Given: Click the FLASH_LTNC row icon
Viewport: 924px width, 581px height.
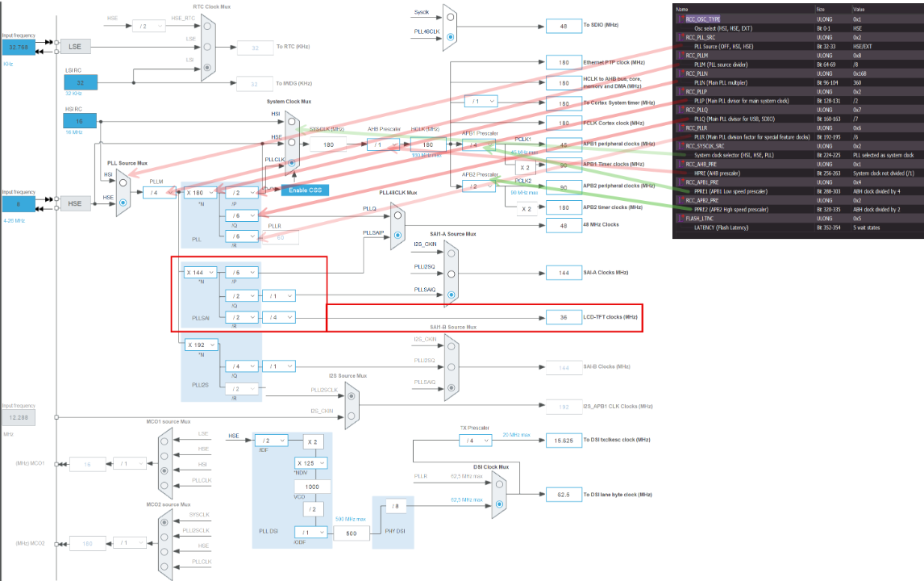Looking at the screenshot, I should pos(680,219).
